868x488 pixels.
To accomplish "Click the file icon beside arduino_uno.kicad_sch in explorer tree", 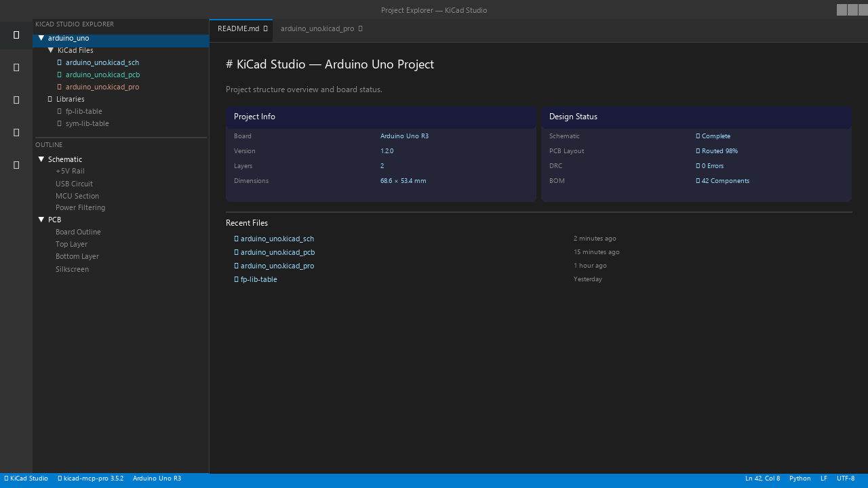I will (x=60, y=62).
